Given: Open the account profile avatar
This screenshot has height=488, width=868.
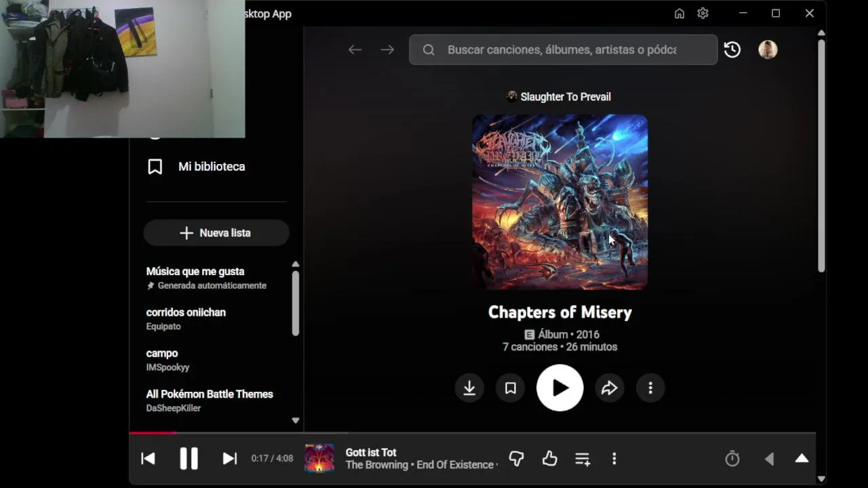Looking at the screenshot, I should [768, 49].
